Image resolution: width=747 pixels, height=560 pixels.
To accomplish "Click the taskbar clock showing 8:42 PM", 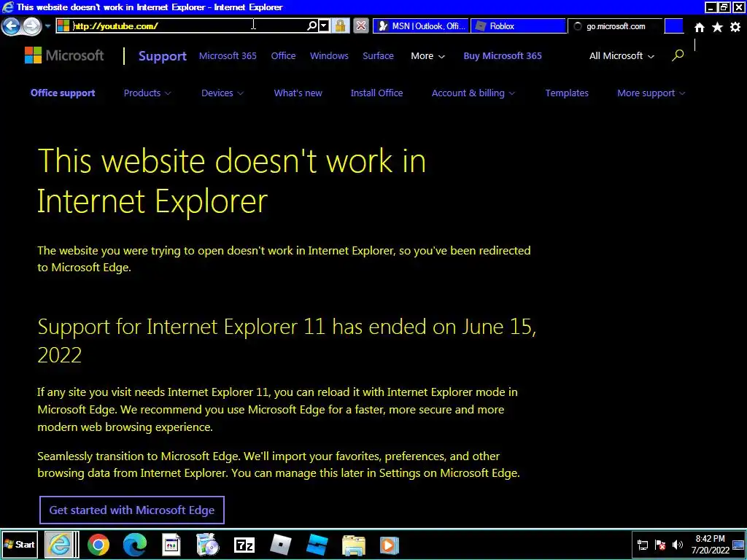I will point(711,545).
